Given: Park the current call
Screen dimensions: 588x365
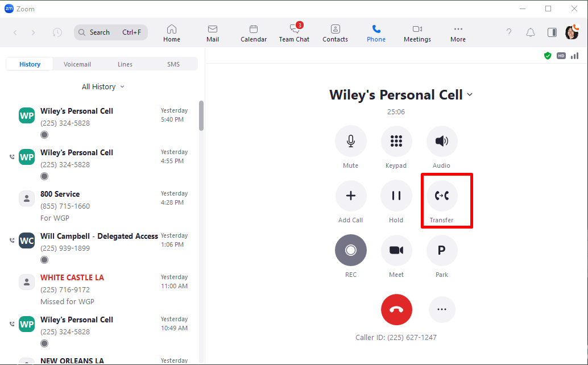Looking at the screenshot, I should pos(442,250).
